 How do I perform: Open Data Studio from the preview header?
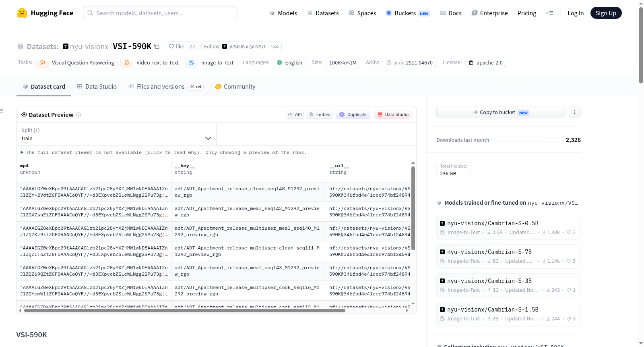pos(393,114)
